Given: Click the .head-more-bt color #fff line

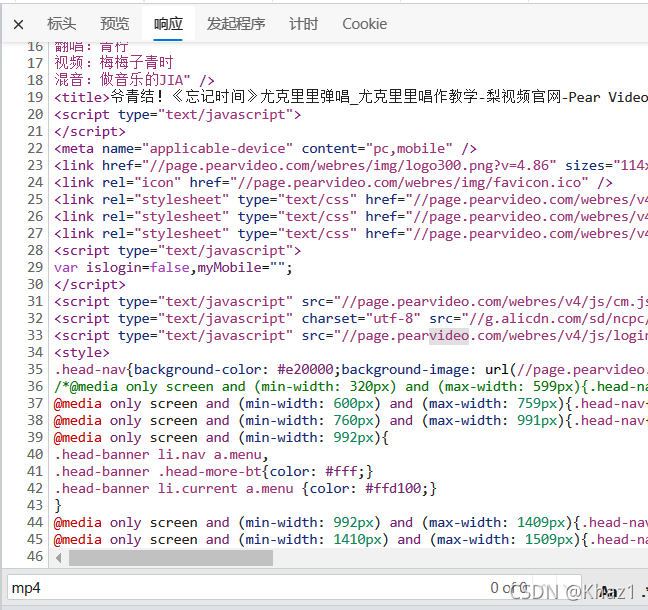Looking at the screenshot, I should (214, 472).
